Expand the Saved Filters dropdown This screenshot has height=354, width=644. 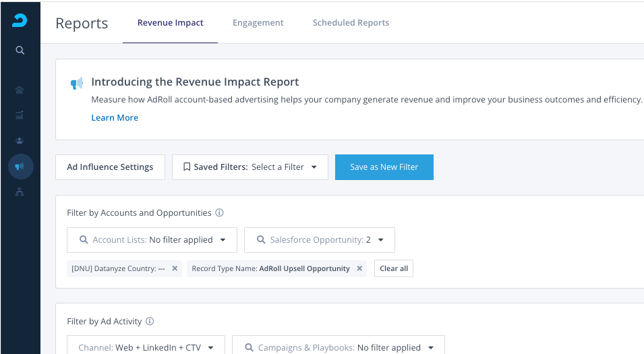click(250, 167)
